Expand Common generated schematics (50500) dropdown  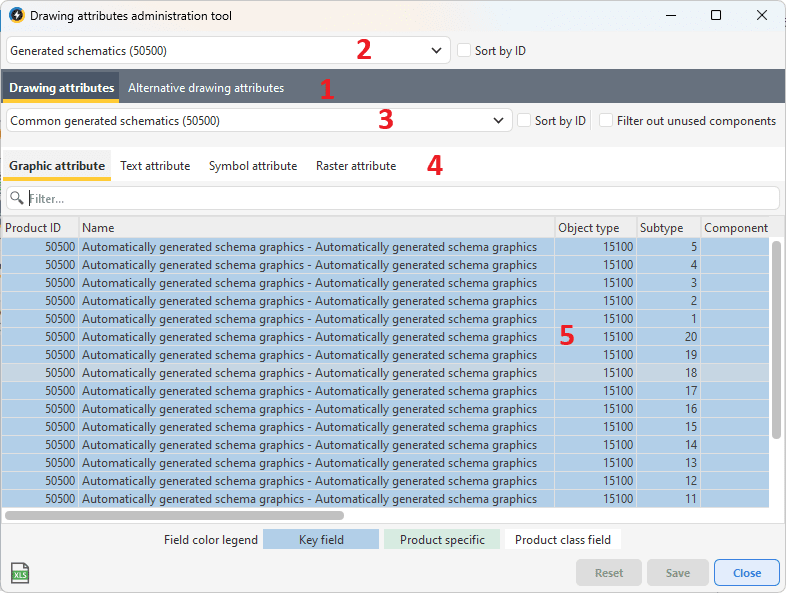[x=259, y=121]
